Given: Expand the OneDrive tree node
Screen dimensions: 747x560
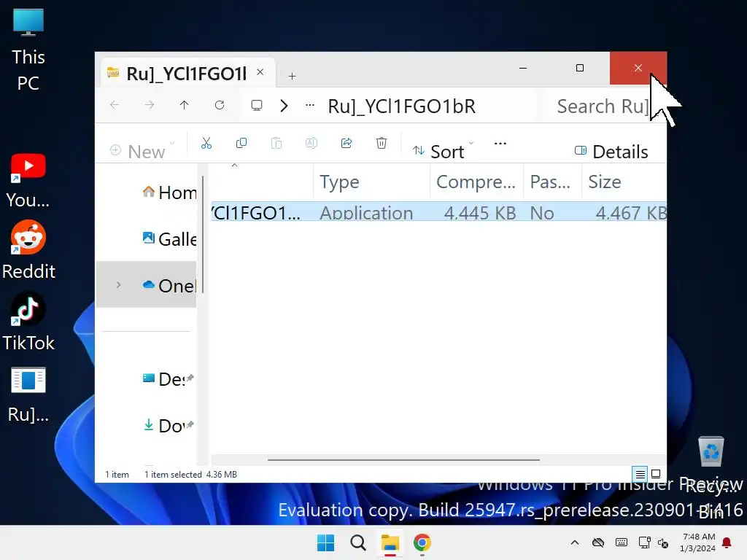Looking at the screenshot, I should pos(119,285).
